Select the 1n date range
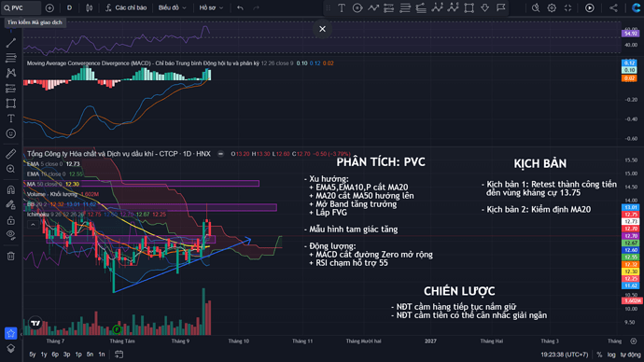Viewport: 644px width, 362px height. pos(102,355)
